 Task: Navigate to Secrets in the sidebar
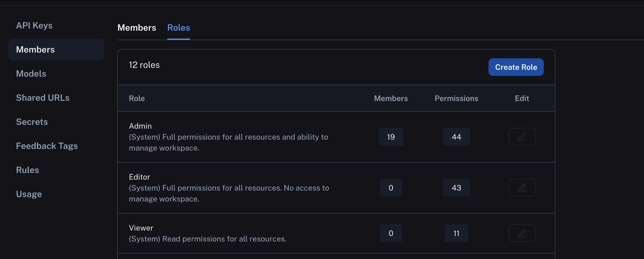(32, 122)
